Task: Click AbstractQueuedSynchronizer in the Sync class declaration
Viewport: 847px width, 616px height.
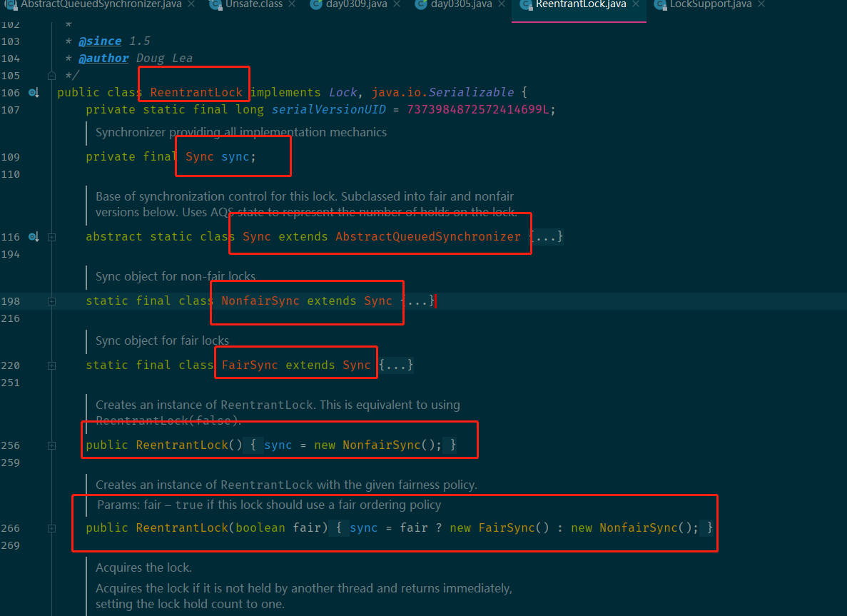Action: (x=428, y=236)
